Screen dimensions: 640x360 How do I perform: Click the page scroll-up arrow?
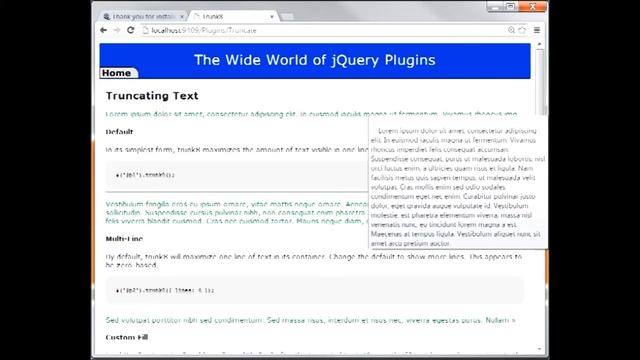pyautogui.click(x=540, y=44)
